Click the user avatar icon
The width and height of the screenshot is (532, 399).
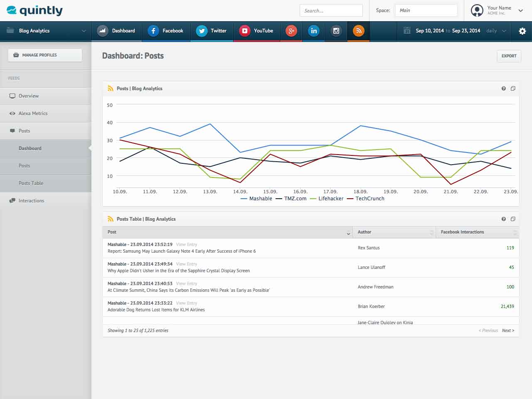(477, 10)
